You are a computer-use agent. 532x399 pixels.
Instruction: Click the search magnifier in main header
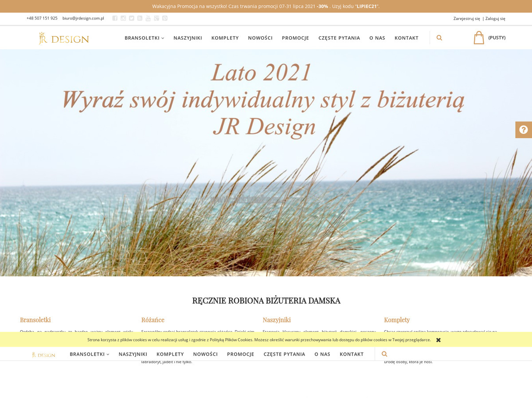(x=439, y=38)
